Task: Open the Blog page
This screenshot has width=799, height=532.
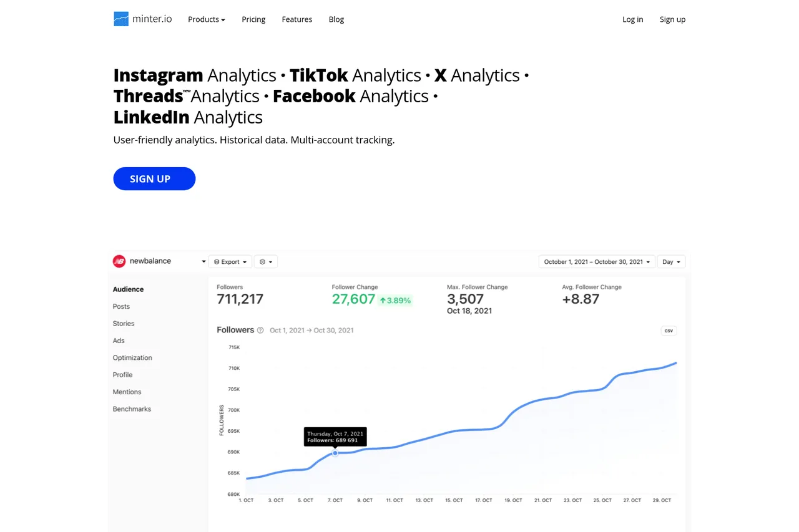Action: pos(336,19)
